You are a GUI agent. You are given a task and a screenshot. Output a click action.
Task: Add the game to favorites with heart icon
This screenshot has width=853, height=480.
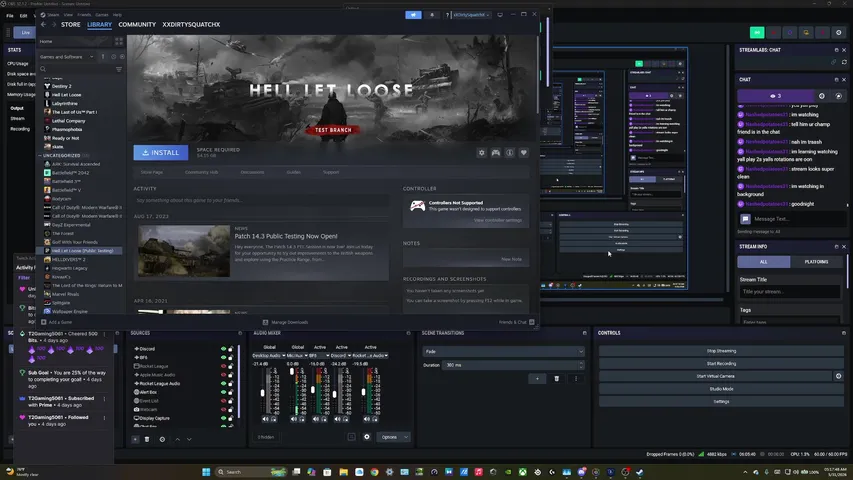(524, 153)
